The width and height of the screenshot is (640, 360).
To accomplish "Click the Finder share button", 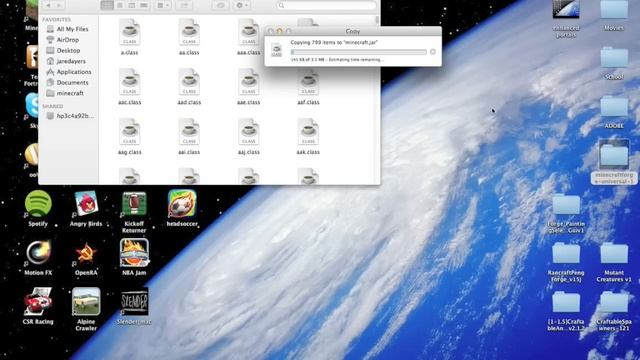I will tap(184, 5).
